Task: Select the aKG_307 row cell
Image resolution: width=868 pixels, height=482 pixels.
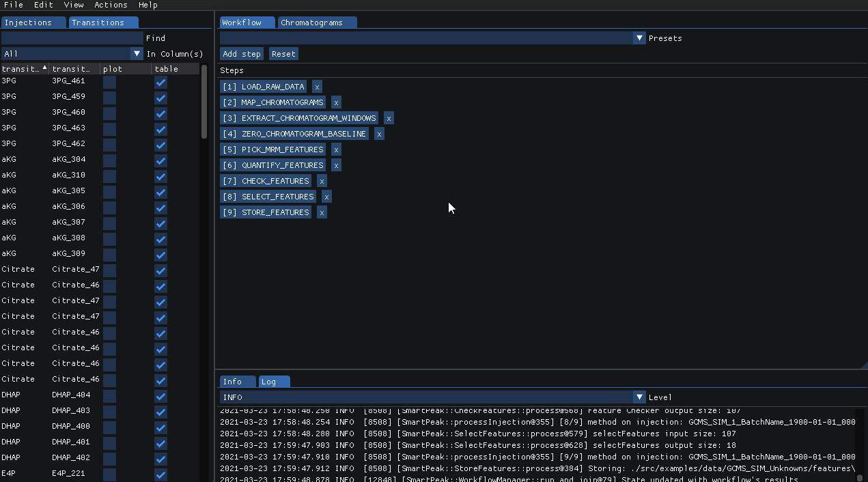Action: coord(68,222)
